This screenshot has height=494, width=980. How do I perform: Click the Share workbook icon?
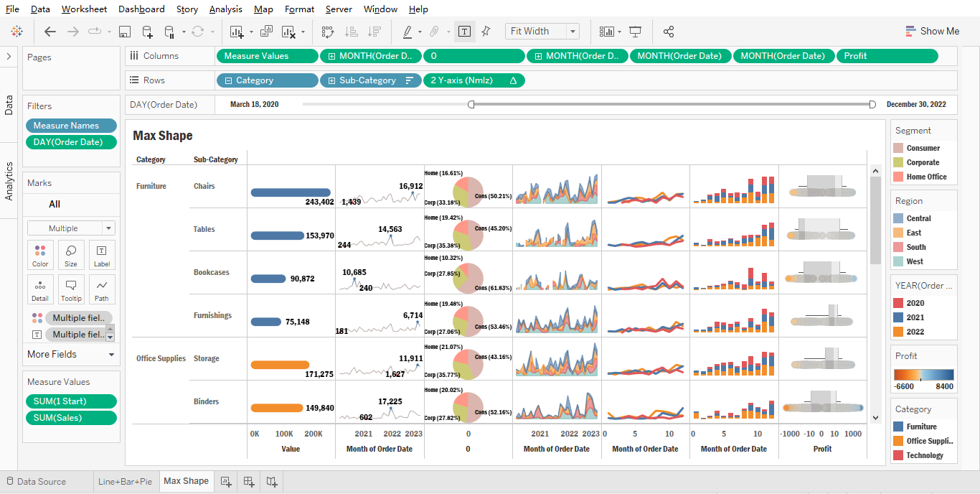(668, 31)
